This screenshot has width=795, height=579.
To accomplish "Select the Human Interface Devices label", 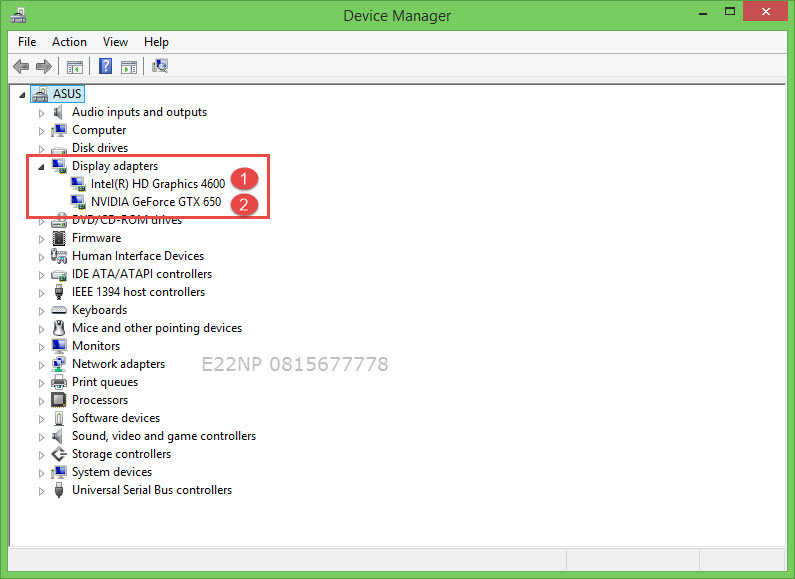I will [x=138, y=256].
